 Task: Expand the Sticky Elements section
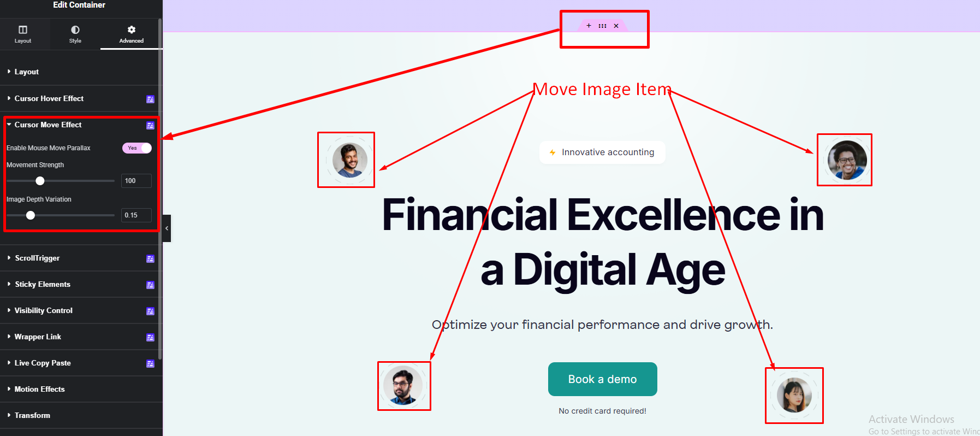43,285
